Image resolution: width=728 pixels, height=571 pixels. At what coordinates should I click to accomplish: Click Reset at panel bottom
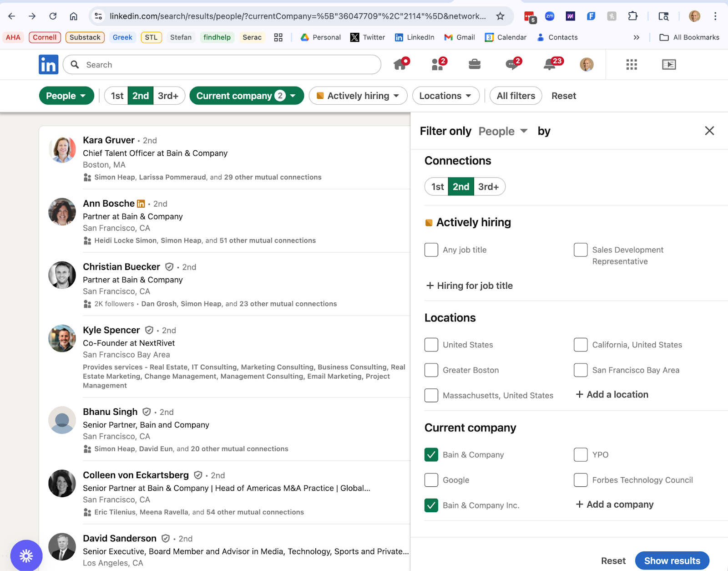pos(613,561)
